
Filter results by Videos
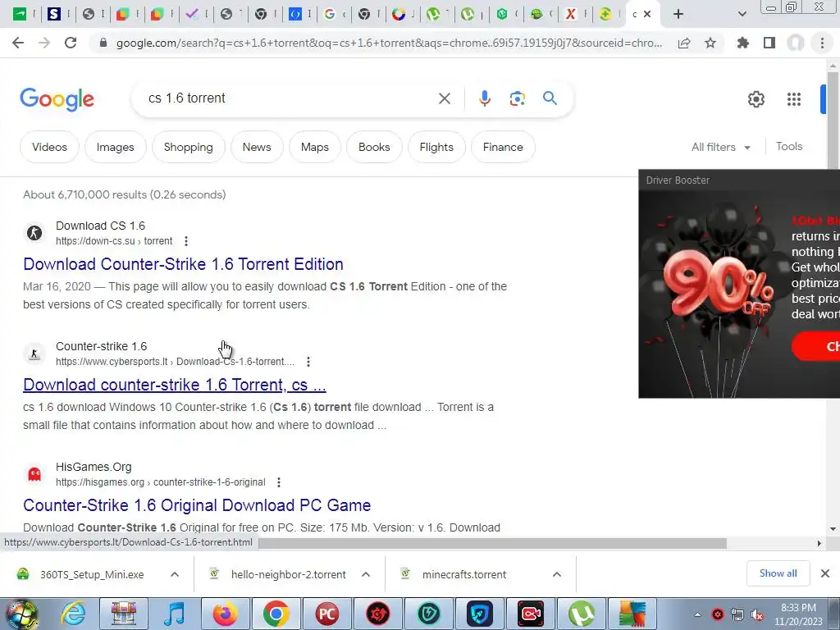(49, 147)
